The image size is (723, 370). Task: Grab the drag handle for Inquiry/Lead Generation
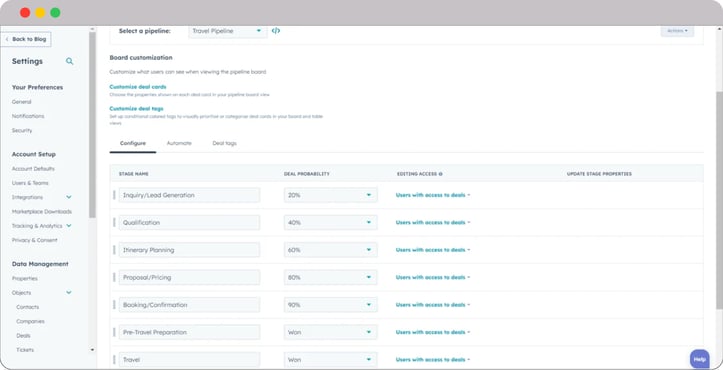114,195
